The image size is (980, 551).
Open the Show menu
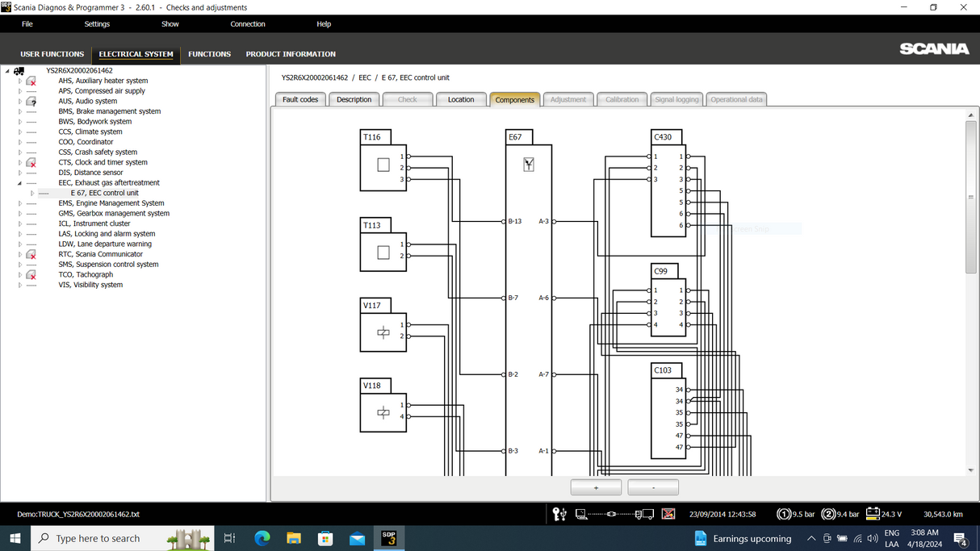coord(170,24)
